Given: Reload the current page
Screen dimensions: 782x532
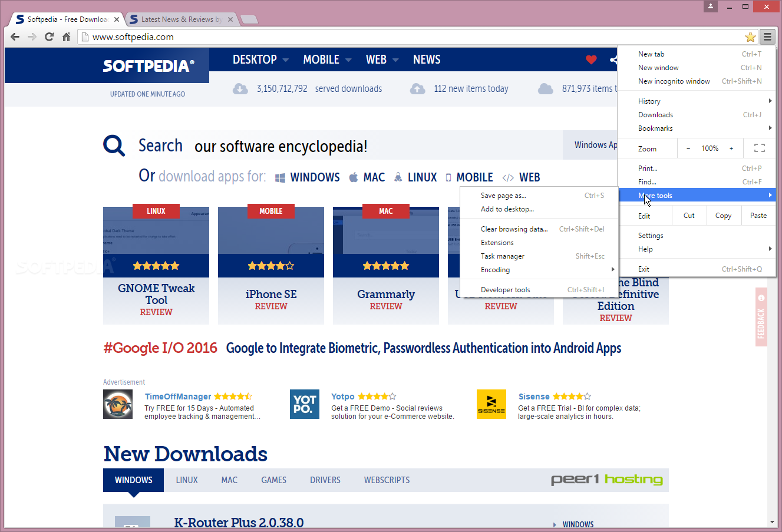Looking at the screenshot, I should pyautogui.click(x=49, y=37).
